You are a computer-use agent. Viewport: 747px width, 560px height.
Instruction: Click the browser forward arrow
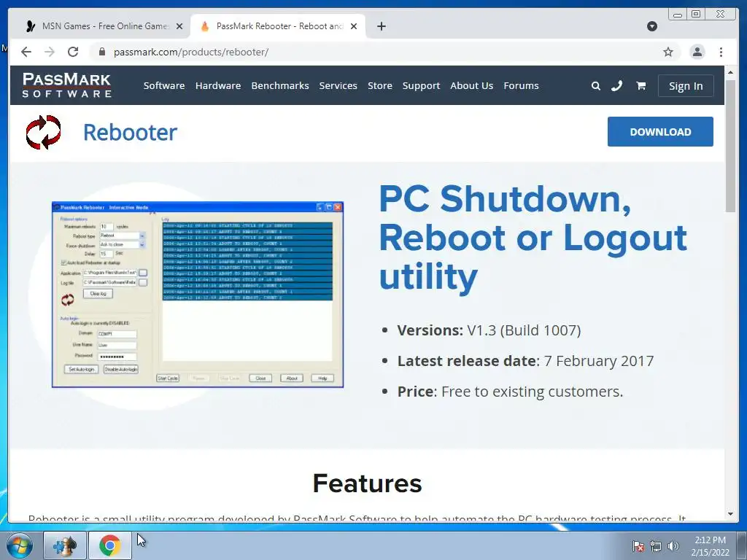pyautogui.click(x=50, y=52)
